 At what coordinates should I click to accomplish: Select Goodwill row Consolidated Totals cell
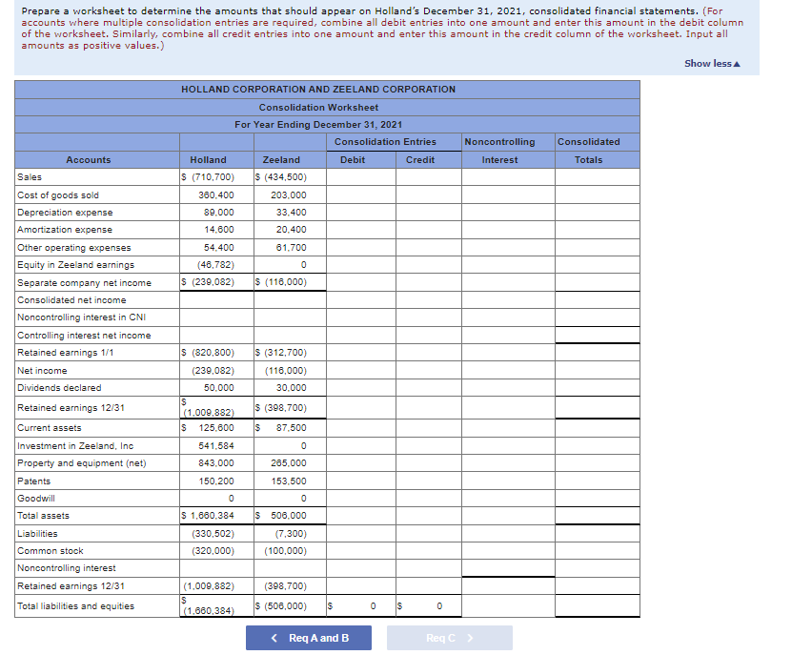point(598,498)
